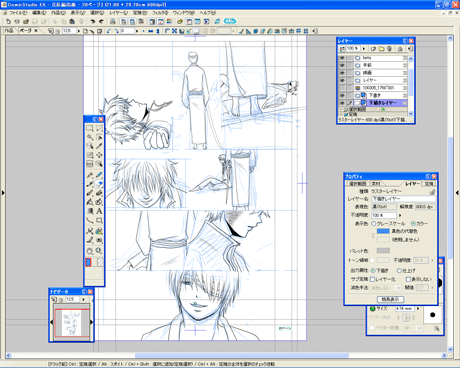Viewport: 460px width, 368px height.
Task: Select the Text tool marked A
Action: point(99,211)
